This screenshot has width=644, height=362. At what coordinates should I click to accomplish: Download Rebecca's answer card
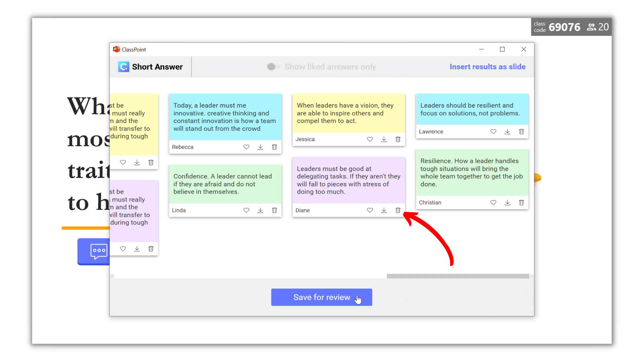click(260, 147)
